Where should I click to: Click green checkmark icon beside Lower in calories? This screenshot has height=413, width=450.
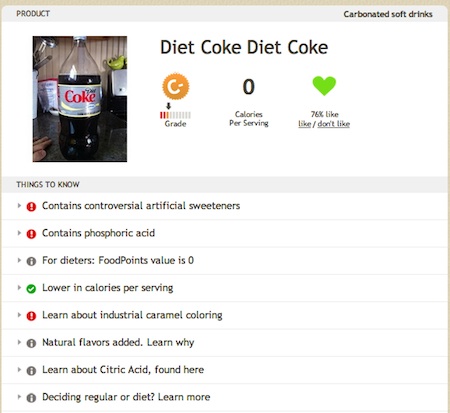(31, 288)
